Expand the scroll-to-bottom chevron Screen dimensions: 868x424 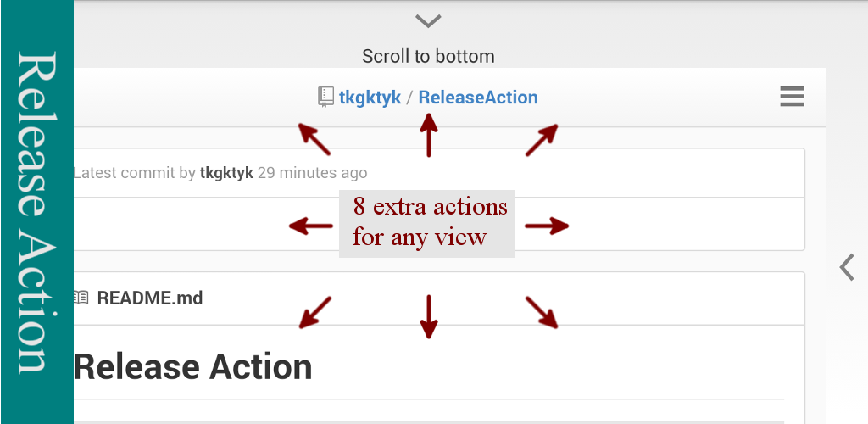click(x=429, y=20)
